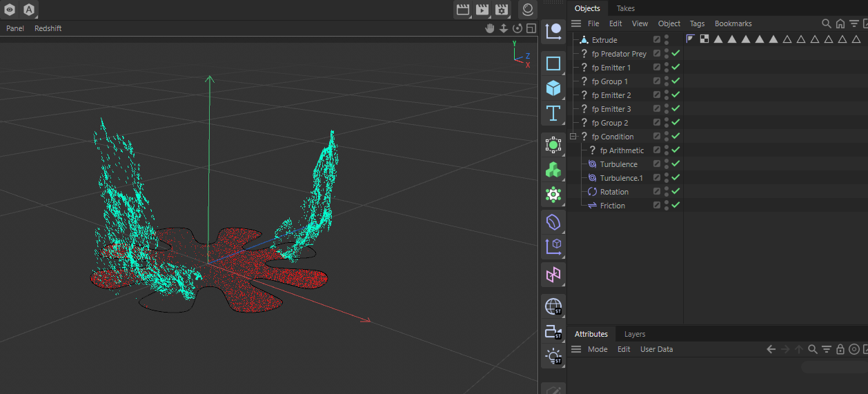This screenshot has height=394, width=868.
Task: Select the Turbulence.1 object
Action: coord(621,178)
